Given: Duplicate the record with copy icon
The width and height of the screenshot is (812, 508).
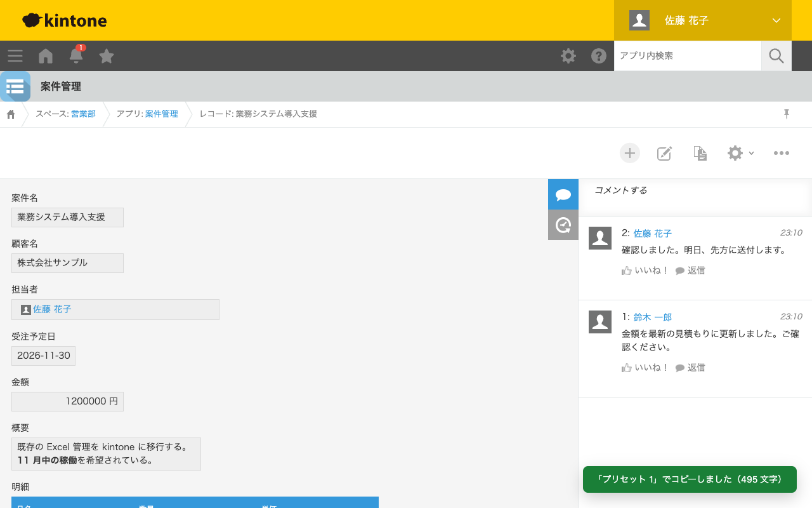Looking at the screenshot, I should 700,153.
